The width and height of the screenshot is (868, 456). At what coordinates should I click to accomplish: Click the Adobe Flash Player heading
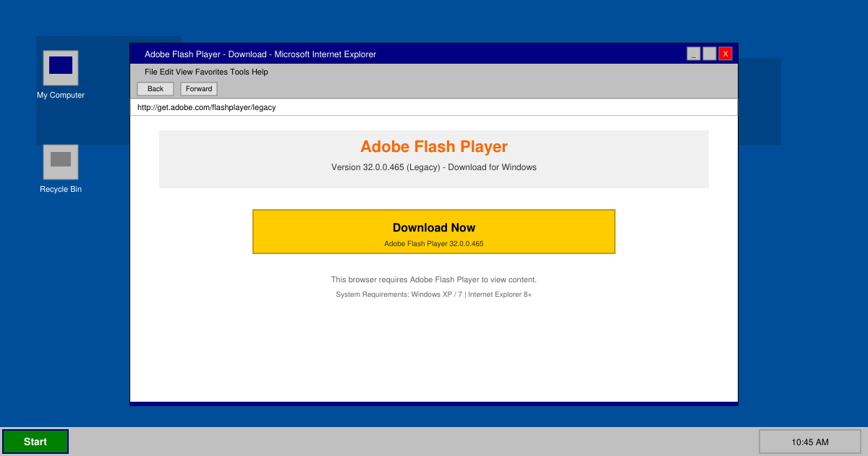pyautogui.click(x=434, y=147)
